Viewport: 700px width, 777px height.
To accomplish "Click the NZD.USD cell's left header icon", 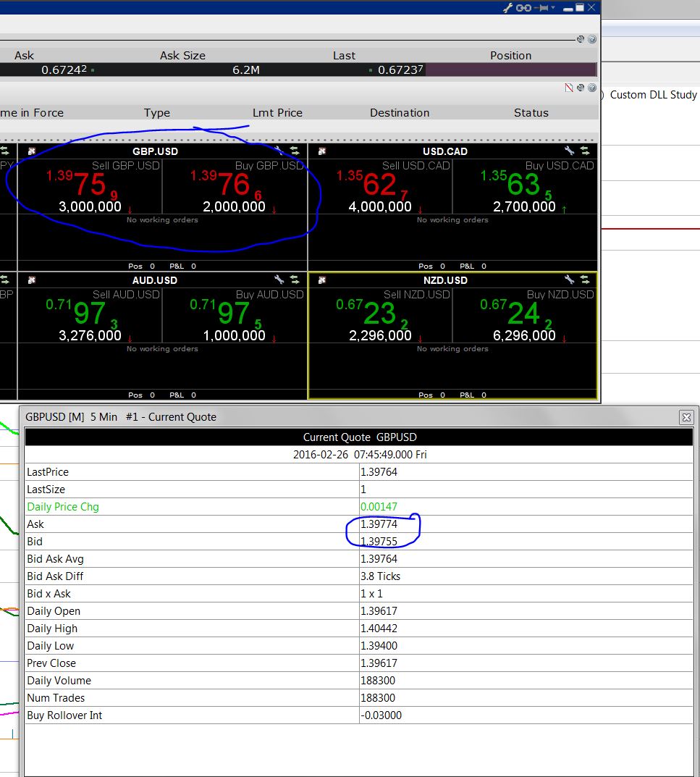I will (x=322, y=280).
